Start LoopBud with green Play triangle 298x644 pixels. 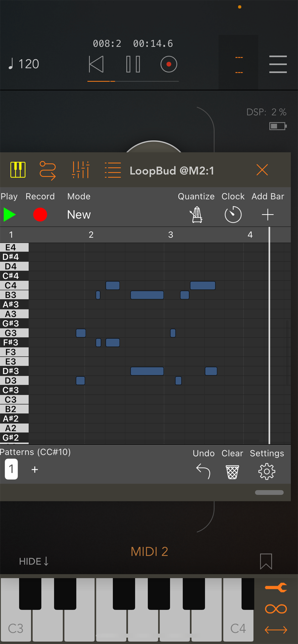(x=9, y=214)
